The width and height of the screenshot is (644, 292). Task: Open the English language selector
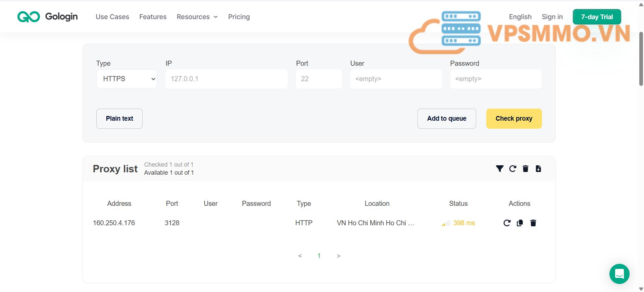tap(520, 17)
